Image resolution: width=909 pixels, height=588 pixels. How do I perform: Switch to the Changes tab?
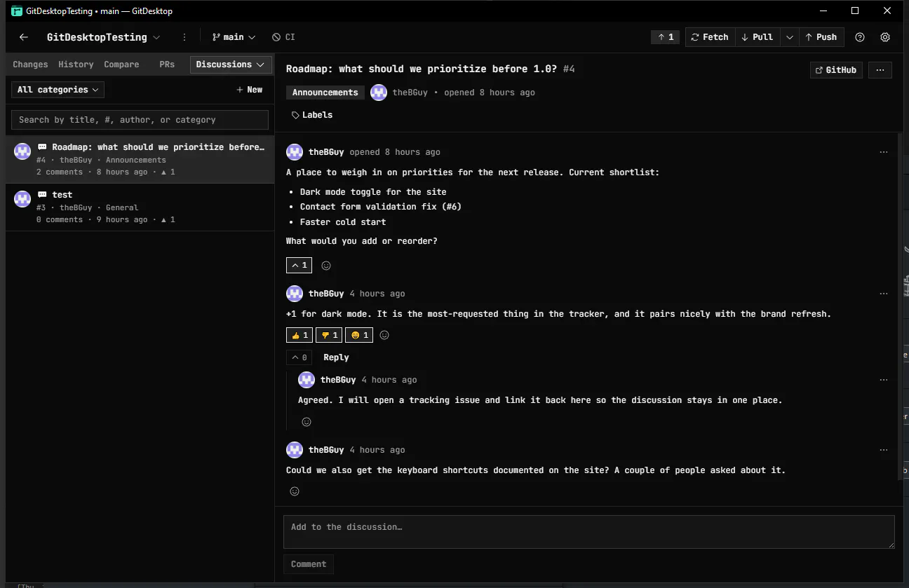coord(30,64)
